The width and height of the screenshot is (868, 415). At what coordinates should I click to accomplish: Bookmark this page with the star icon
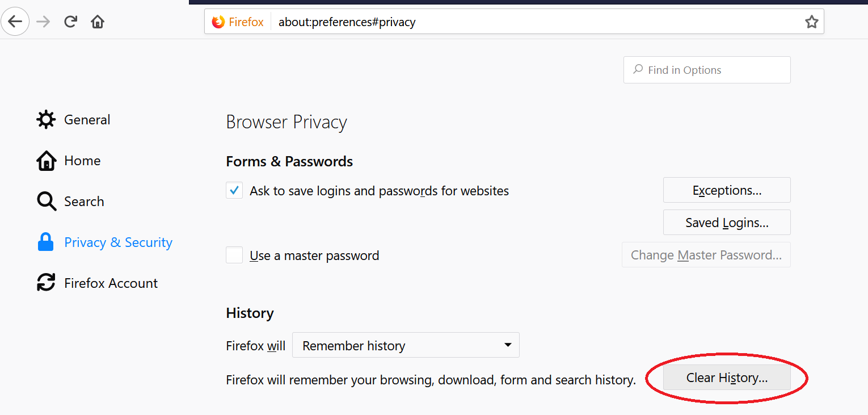tap(812, 22)
